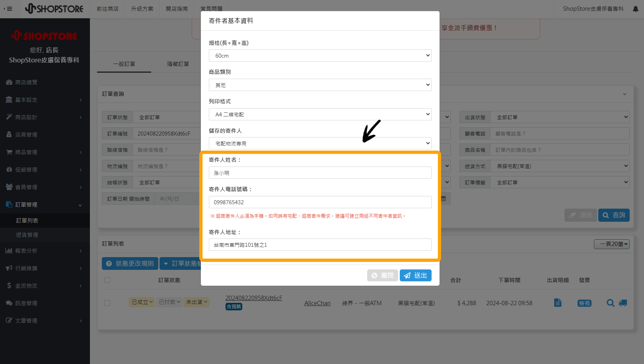Switch to the 隱藏訂單 tab
The width and height of the screenshot is (644, 364).
178,64
